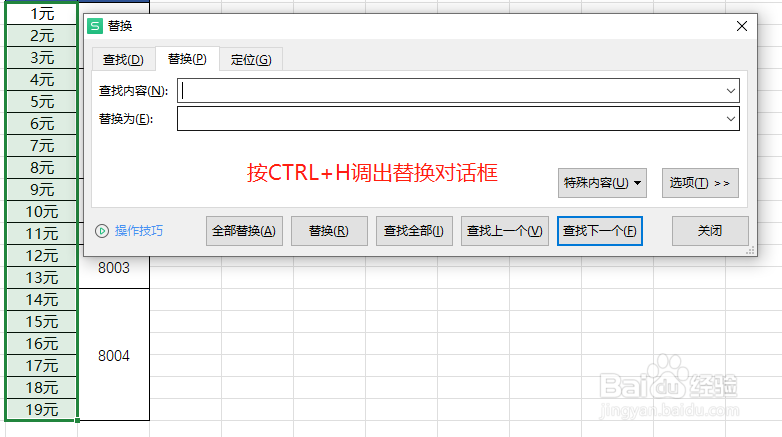Viewport: 782px width, 437px height.
Task: Select the cell containing 13元
Action: pyautogui.click(x=42, y=277)
